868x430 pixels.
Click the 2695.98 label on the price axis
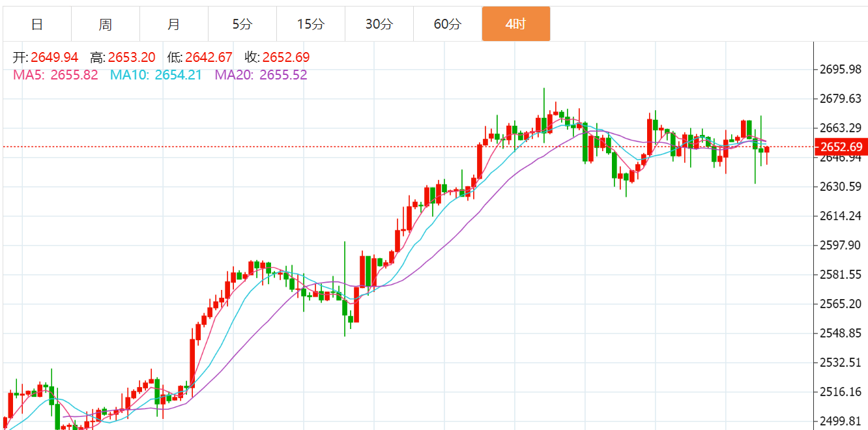841,69
